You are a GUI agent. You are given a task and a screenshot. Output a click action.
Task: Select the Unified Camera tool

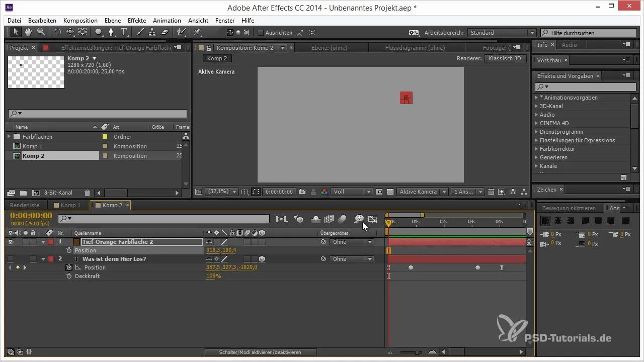pos(70,32)
